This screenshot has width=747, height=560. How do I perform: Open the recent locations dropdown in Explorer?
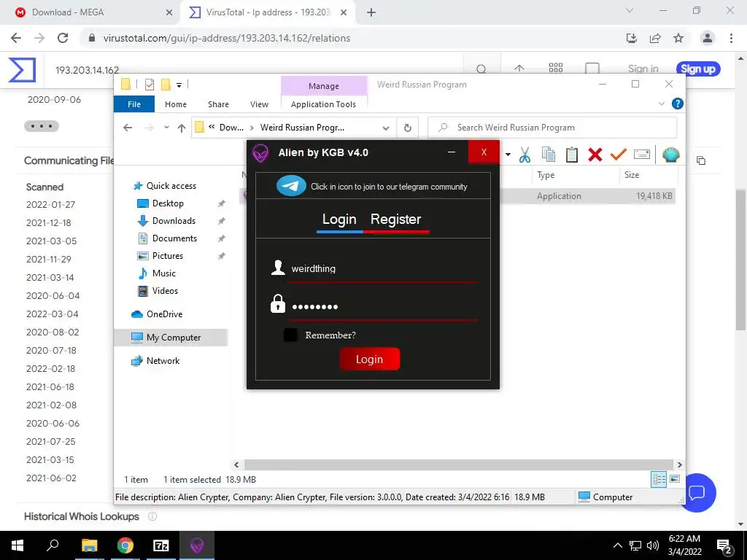166,128
